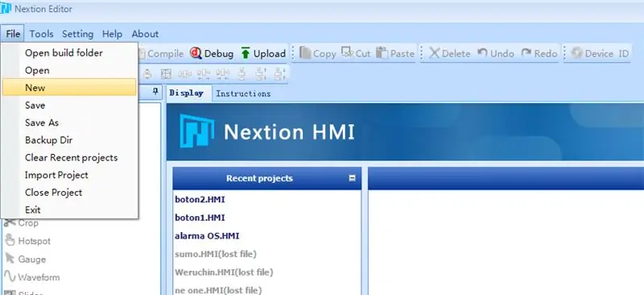Click sumo.HMI(lost file) entry
The width and height of the screenshot is (644, 295).
[216, 254]
